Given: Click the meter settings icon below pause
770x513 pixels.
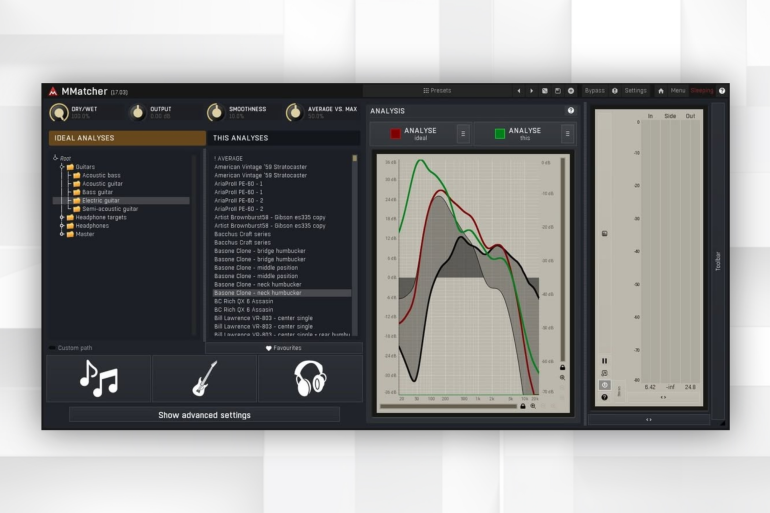Looking at the screenshot, I should [x=605, y=373].
